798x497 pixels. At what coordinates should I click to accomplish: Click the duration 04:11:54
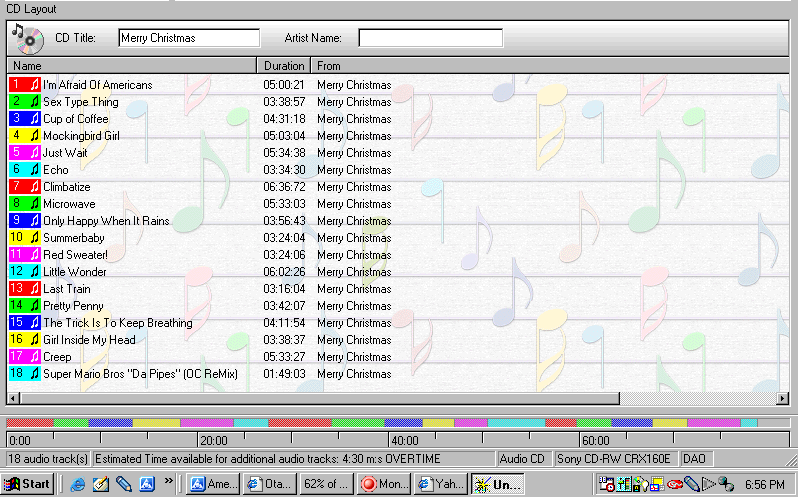coord(284,323)
